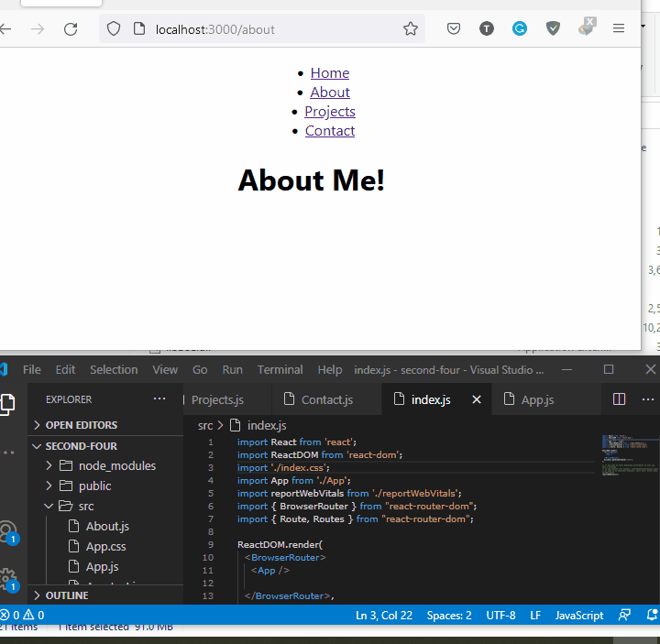660x644 pixels.
Task: Reload the page in the browser
Action: (x=71, y=29)
